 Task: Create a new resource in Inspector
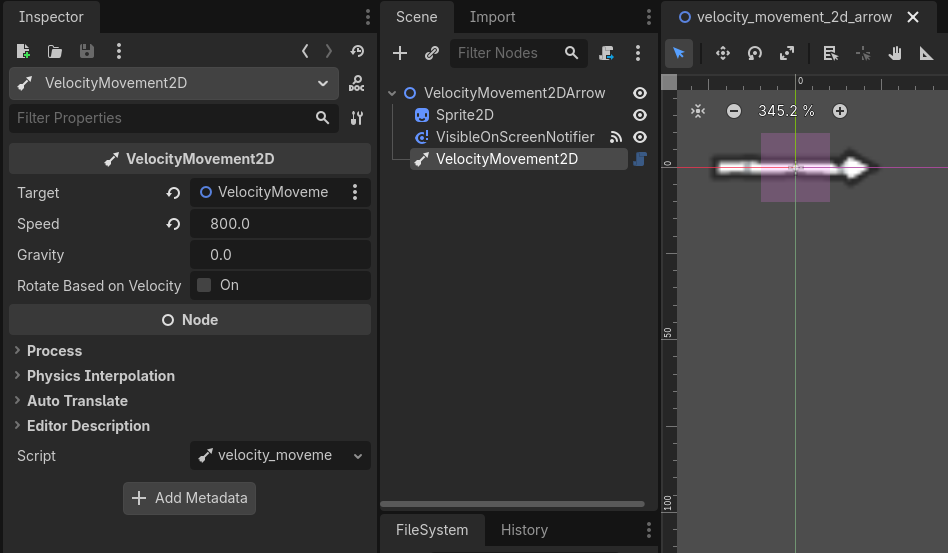pos(23,51)
